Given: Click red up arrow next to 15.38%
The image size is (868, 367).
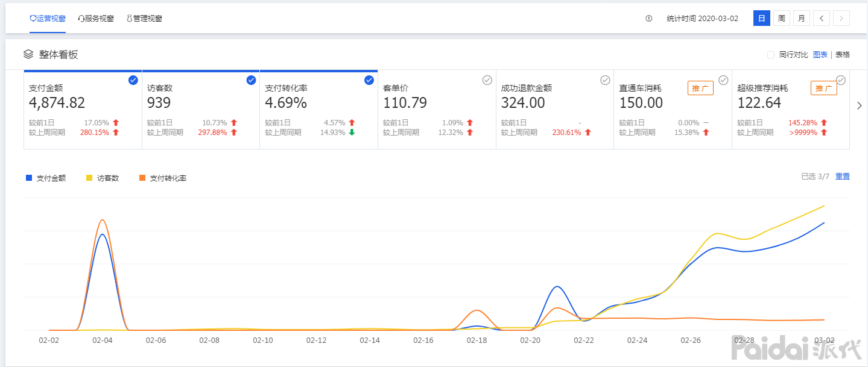Looking at the screenshot, I should (x=706, y=133).
